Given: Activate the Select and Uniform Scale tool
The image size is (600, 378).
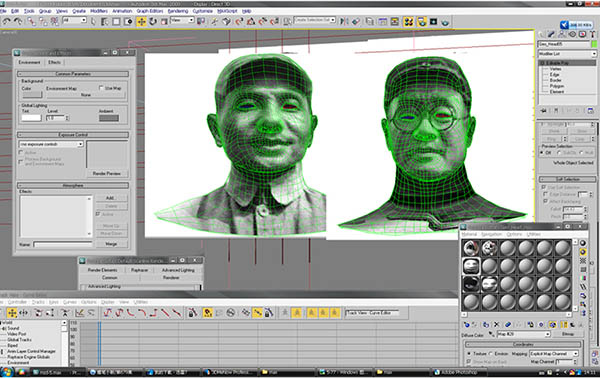Looking at the screenshot, I should coord(164,21).
